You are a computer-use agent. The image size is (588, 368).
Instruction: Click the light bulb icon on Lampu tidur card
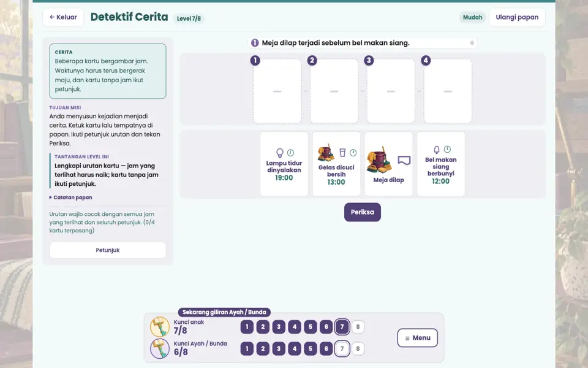click(x=280, y=153)
